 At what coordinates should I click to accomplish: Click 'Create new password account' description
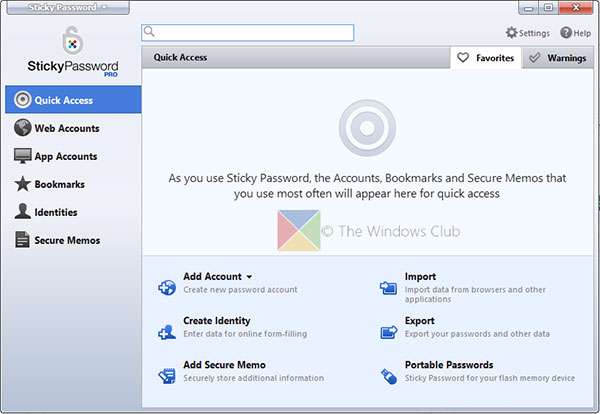[240, 290]
